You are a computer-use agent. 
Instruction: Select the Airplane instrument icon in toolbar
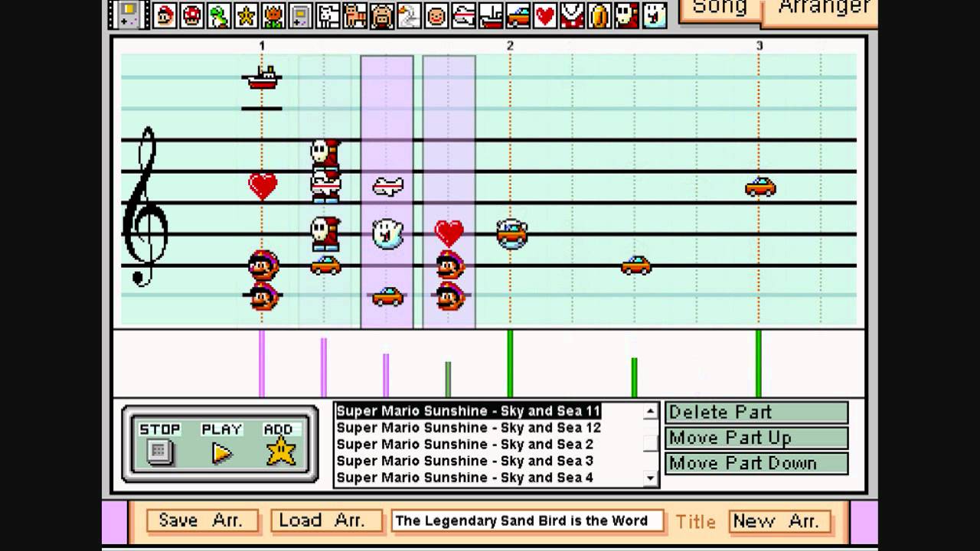[463, 15]
